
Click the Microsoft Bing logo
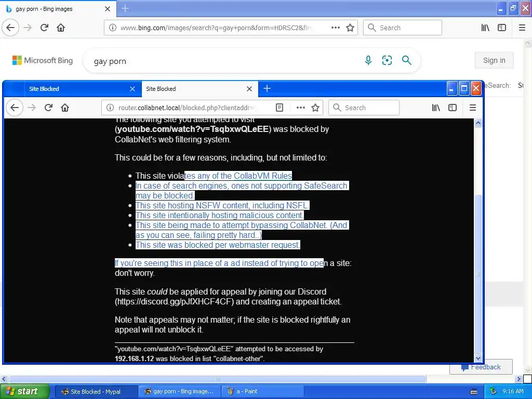[x=43, y=60]
